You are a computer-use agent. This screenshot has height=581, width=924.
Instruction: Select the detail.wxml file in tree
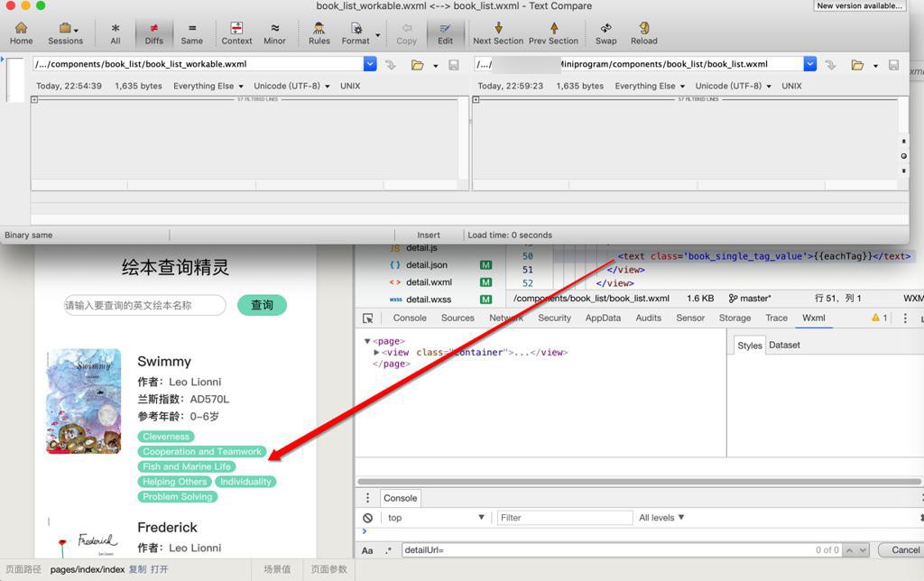(429, 282)
